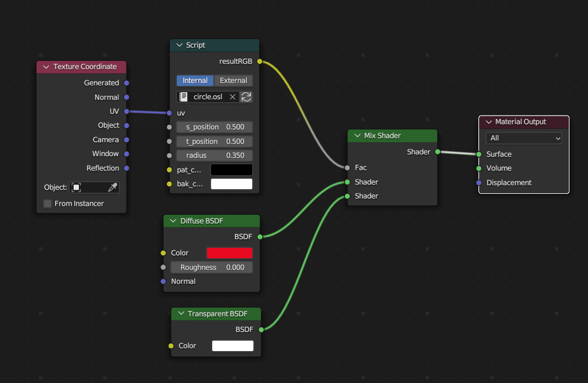Collapse the Mix Shader node
This screenshot has width=588, height=383.
[357, 136]
